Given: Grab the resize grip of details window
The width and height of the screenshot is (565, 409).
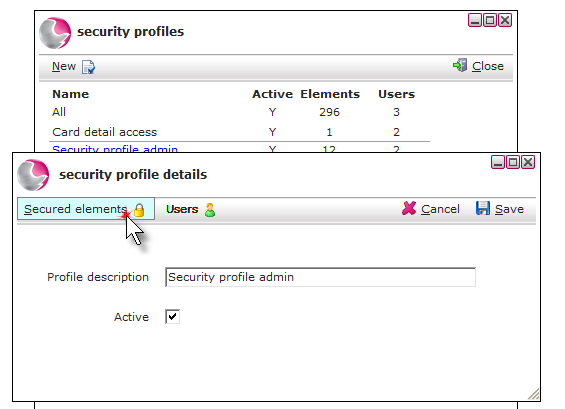Looking at the screenshot, I should [534, 394].
